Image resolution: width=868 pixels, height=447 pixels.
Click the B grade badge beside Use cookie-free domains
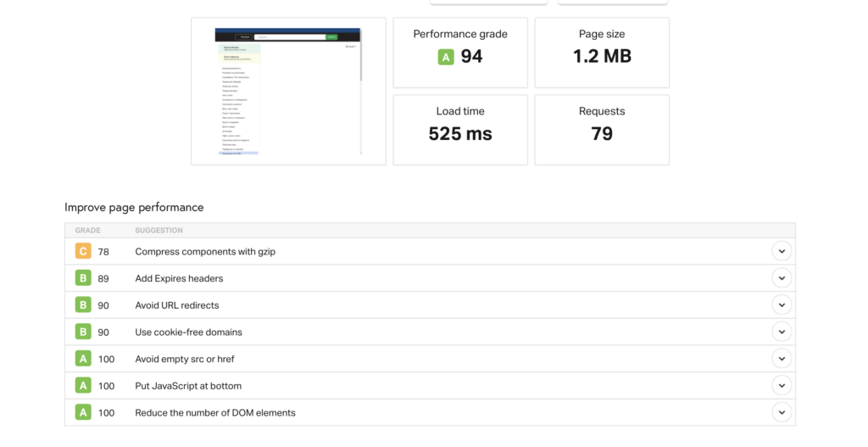point(83,332)
